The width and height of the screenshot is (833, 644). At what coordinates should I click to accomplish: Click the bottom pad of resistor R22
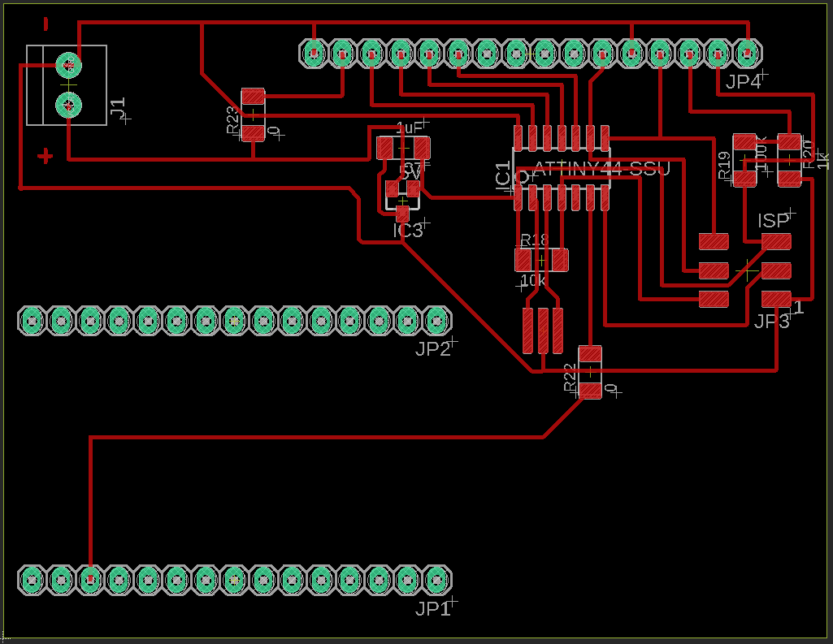coord(590,391)
